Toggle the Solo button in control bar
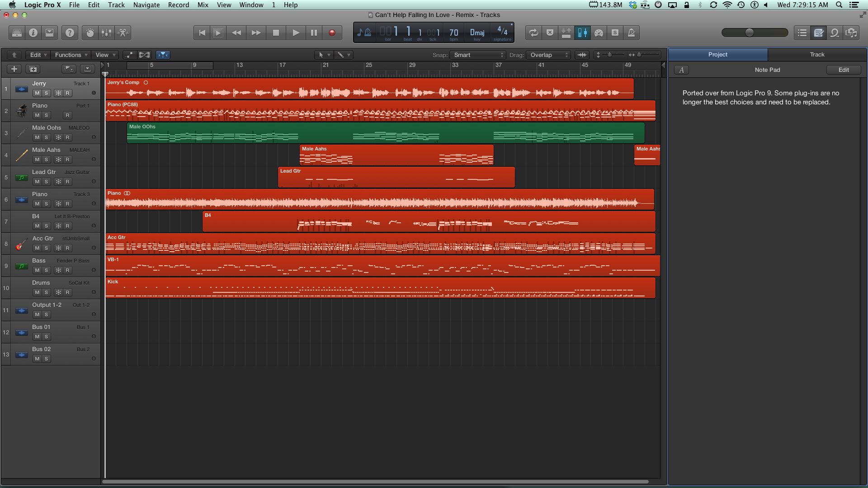 coord(615,33)
